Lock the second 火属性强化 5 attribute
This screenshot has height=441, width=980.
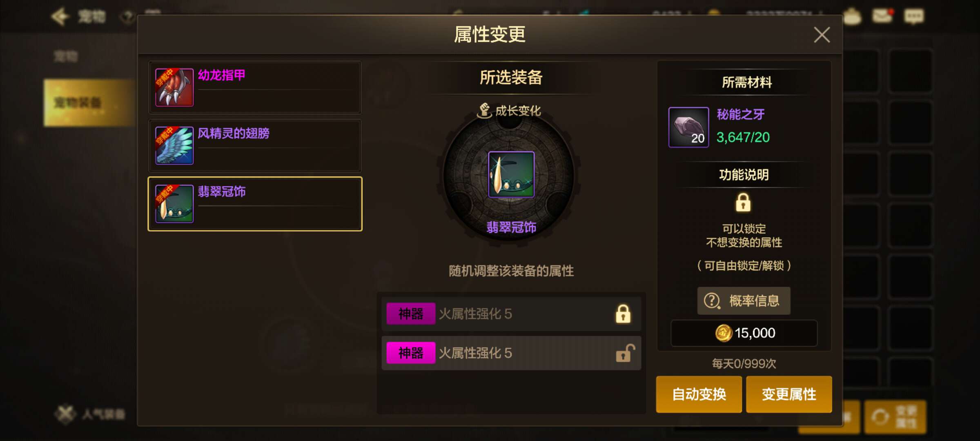tap(625, 353)
